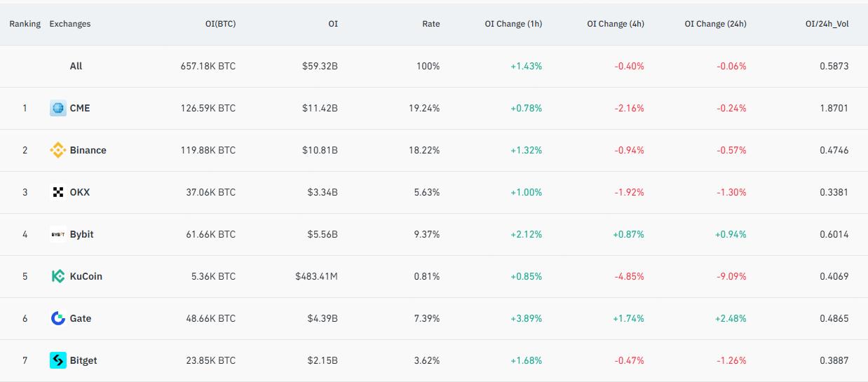
Task: Click the Ranking column header
Action: (25, 24)
